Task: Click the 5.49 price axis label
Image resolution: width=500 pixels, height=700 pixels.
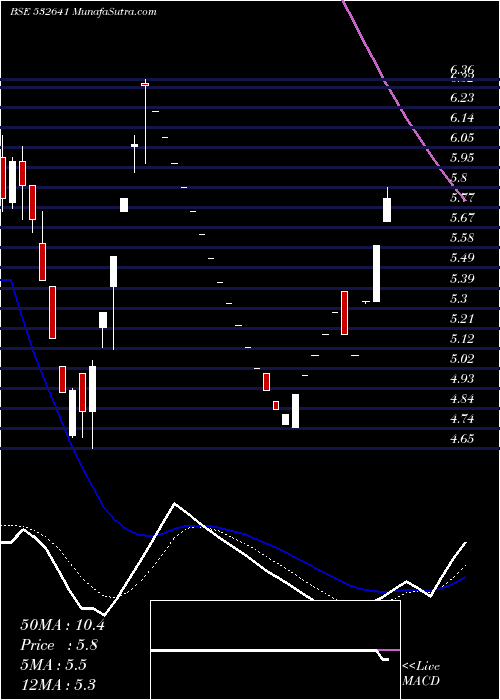Action: click(x=462, y=258)
